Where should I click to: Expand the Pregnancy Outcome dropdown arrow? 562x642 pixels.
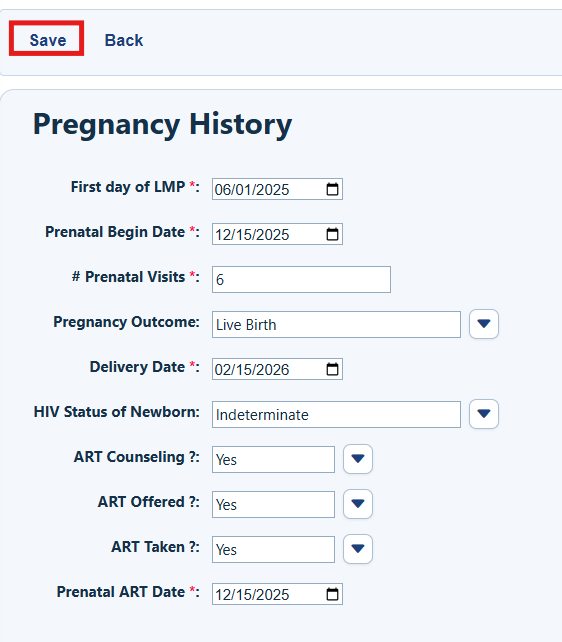click(x=484, y=324)
